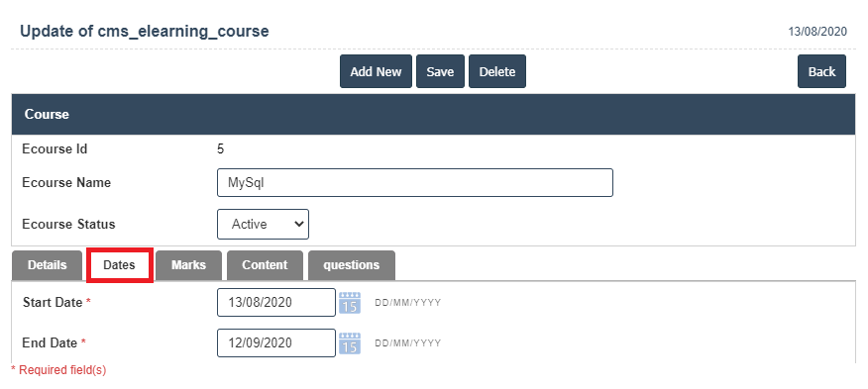Save the course record
This screenshot has height=389, width=868.
(440, 71)
